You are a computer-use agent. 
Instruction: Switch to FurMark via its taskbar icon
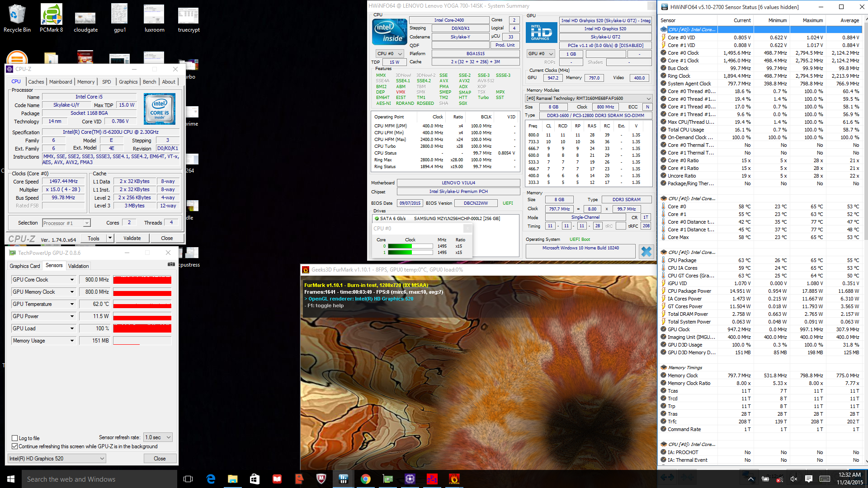(x=454, y=479)
